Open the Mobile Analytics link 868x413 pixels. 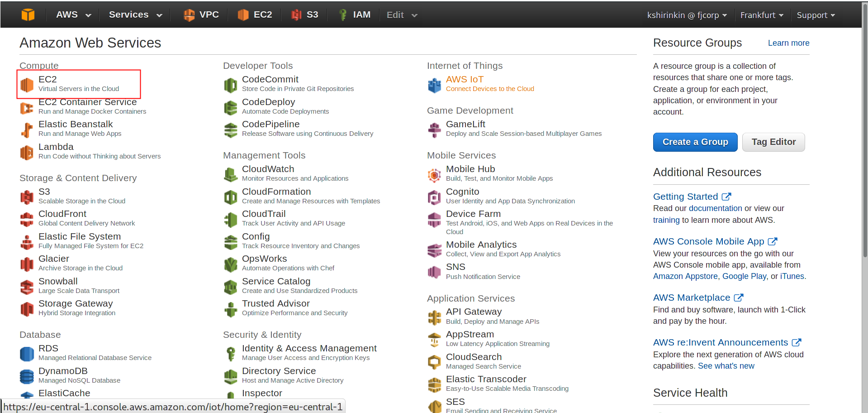tap(481, 245)
